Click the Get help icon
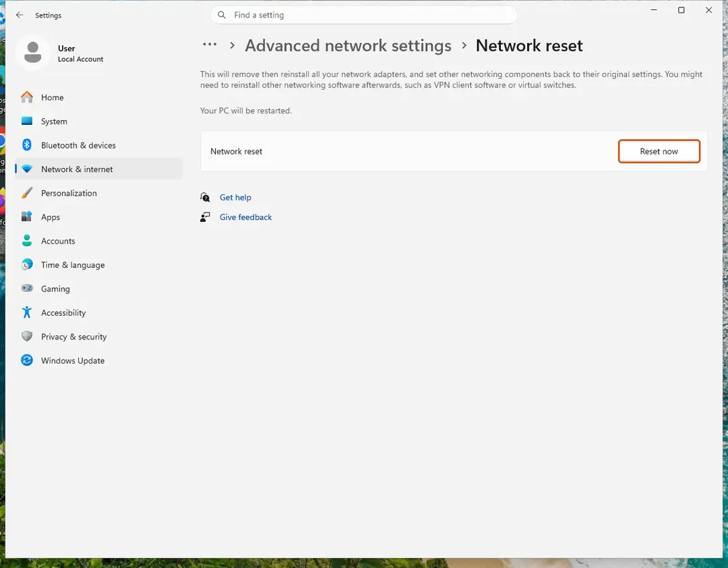This screenshot has height=568, width=728. coord(205,197)
